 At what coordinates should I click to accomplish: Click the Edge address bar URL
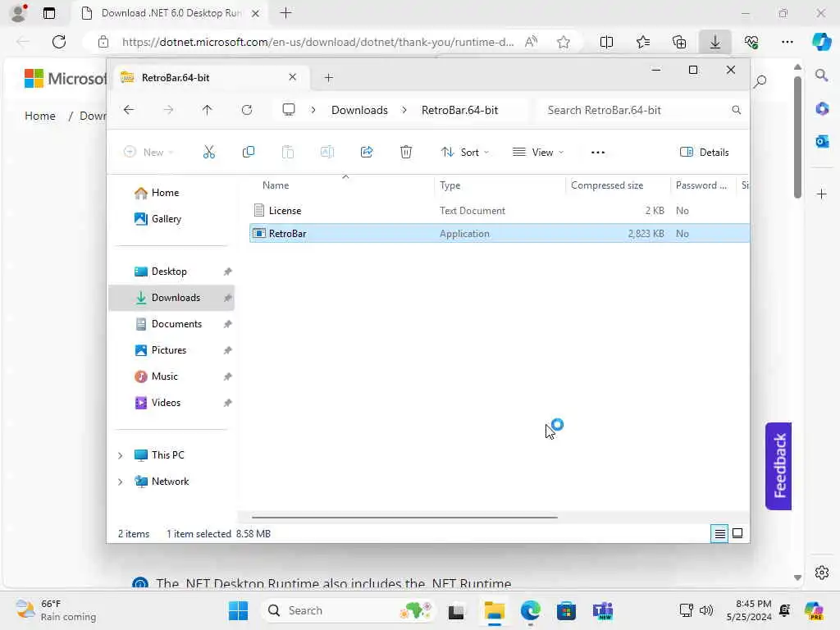pyautogui.click(x=317, y=42)
